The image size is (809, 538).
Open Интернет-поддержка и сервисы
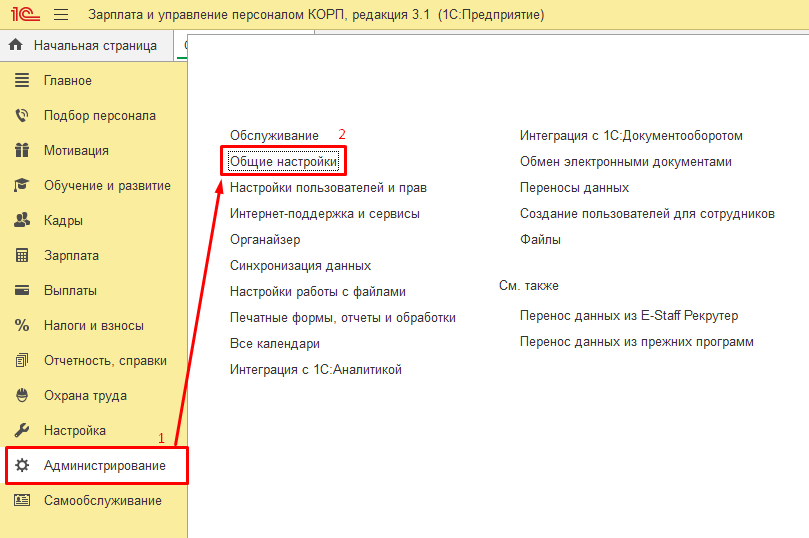(325, 214)
